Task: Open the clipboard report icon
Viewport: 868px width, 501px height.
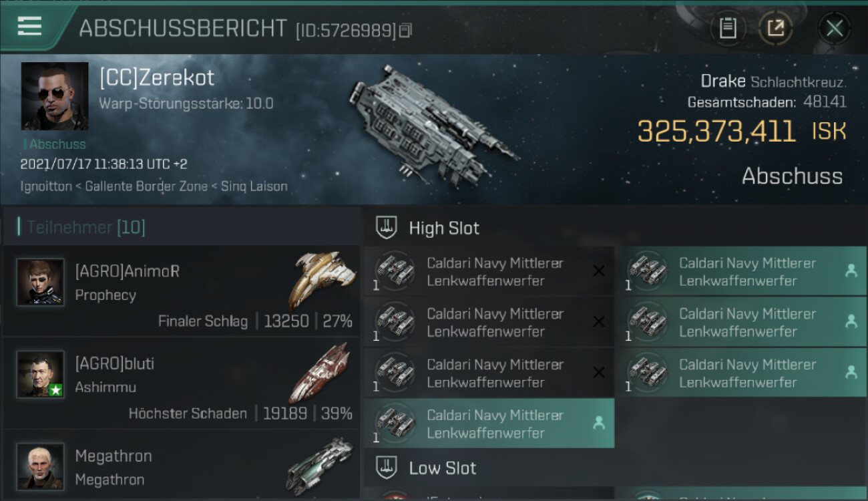Action: pyautogui.click(x=728, y=29)
